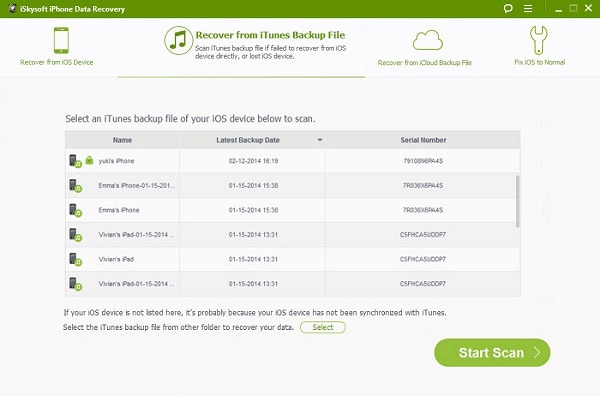The image size is (600, 396).
Task: Switch to Recover from iOS Device tab
Action: 57,47
